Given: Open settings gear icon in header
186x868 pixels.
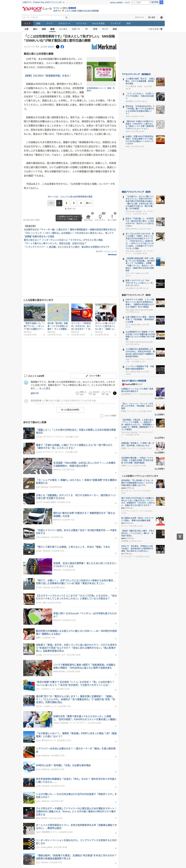Looking at the screenshot, I should [161, 18].
